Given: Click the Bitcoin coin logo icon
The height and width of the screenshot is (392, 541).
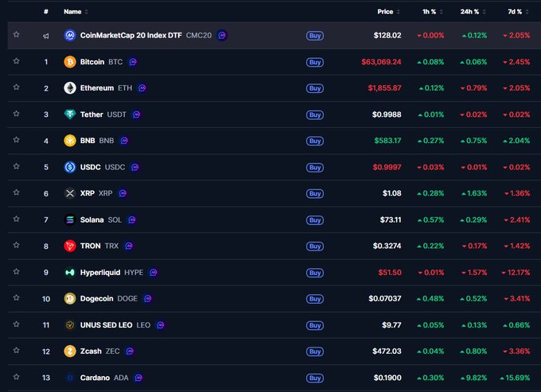Looking at the screenshot, I should point(70,62).
